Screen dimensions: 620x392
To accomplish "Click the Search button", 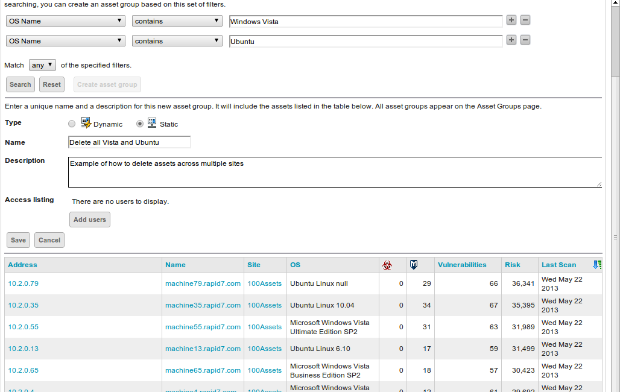I will [21, 84].
